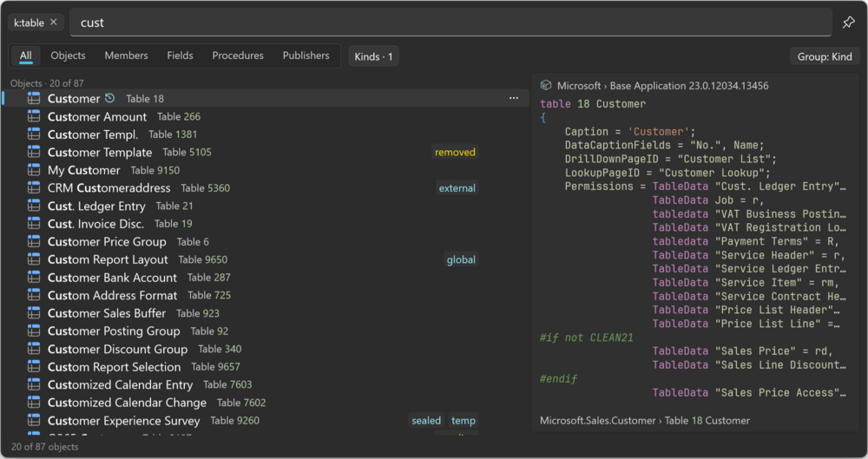Click Base Application 23.0.12034.13456 breadcrumb
The width and height of the screenshot is (868, 459).
coord(689,85)
